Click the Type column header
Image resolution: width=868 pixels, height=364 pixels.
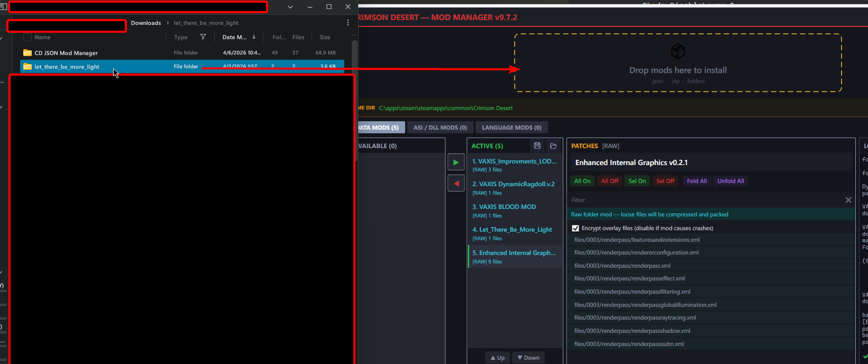tap(181, 37)
